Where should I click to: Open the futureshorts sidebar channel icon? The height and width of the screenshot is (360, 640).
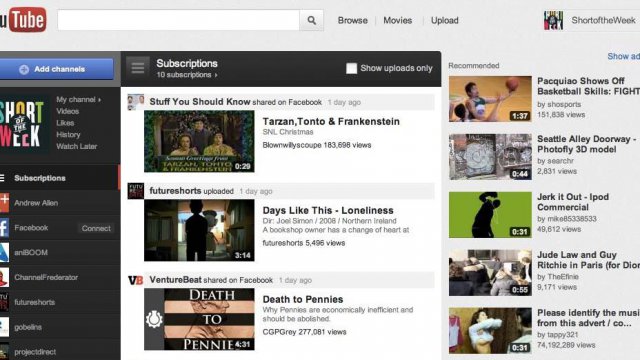pyautogui.click(x=4, y=302)
